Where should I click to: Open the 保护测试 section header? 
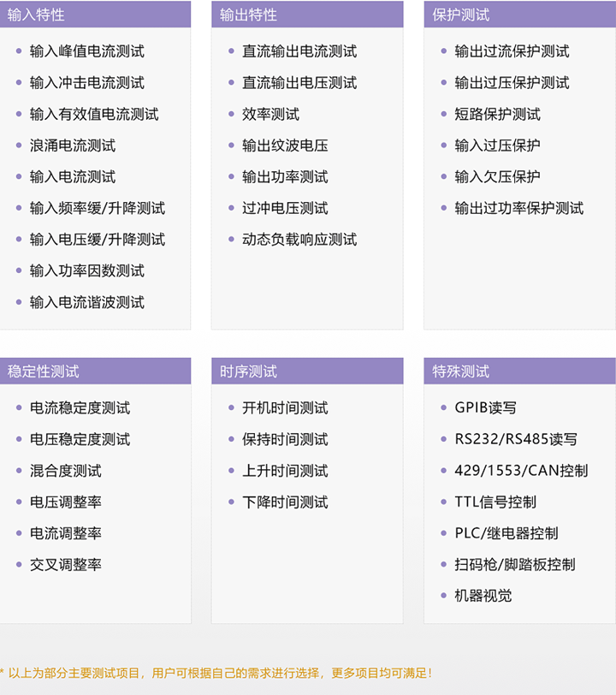point(461,15)
